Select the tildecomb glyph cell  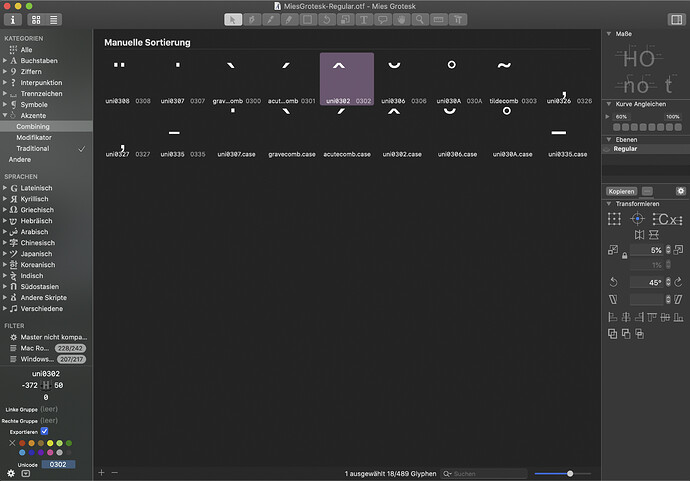tap(513, 79)
